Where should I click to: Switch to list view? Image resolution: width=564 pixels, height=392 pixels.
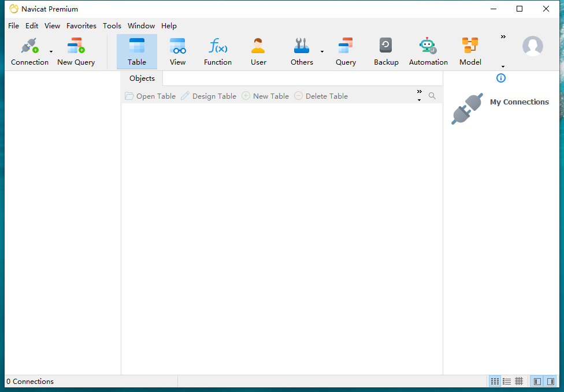(507, 381)
